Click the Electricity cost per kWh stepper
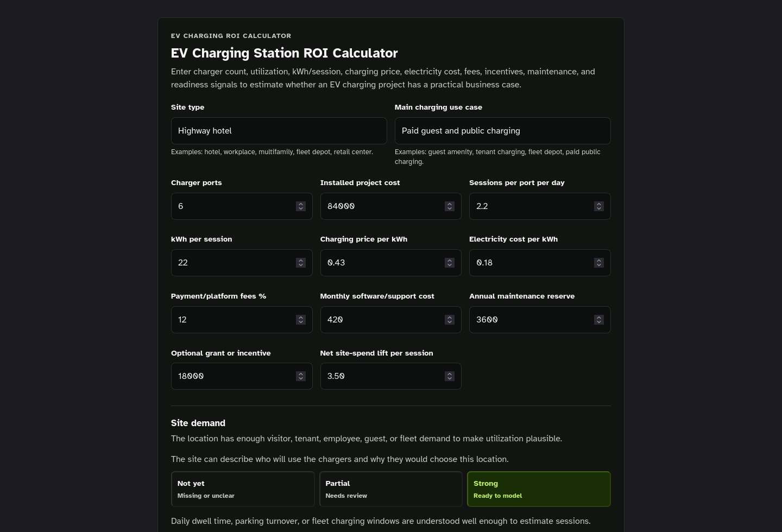Viewport: 782px width, 532px height. (599, 263)
